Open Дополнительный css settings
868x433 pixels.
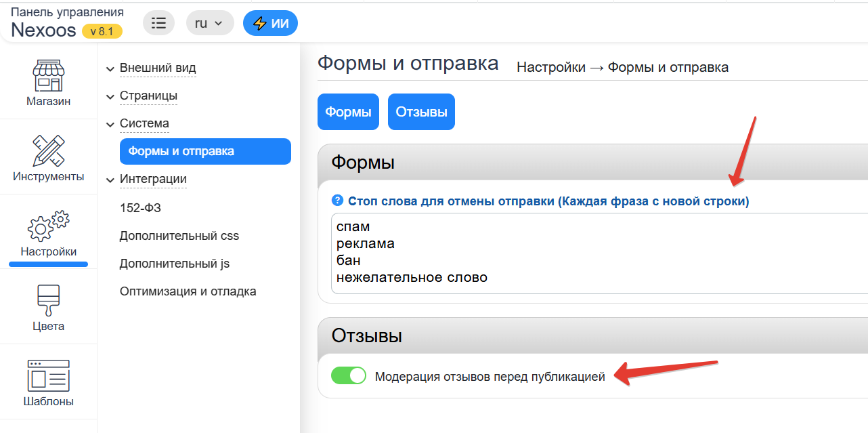pos(179,236)
